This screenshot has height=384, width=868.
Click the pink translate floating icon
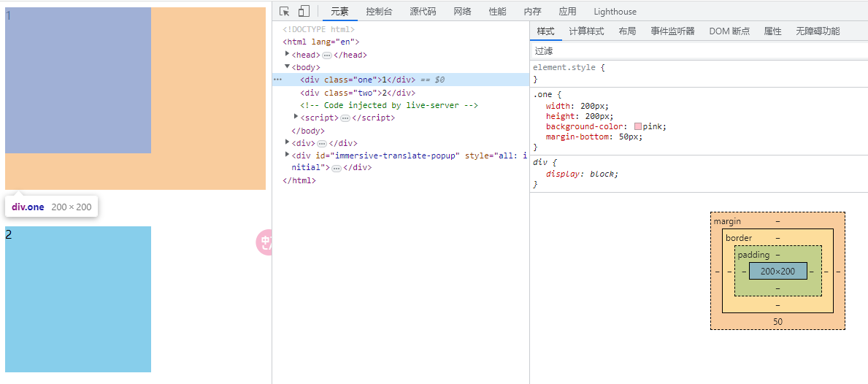(x=264, y=242)
